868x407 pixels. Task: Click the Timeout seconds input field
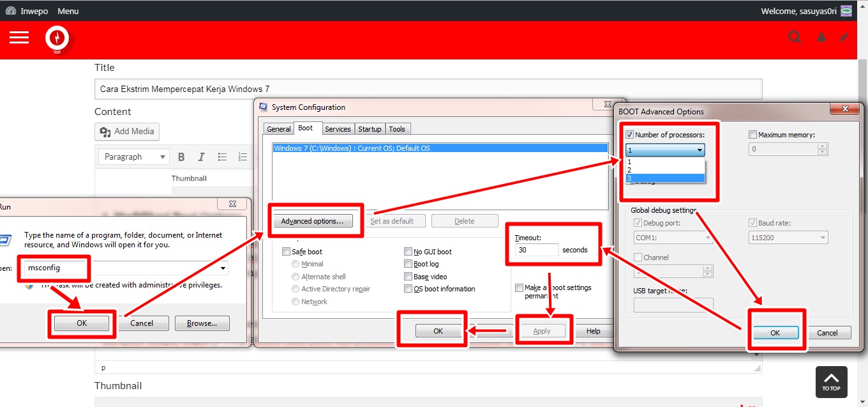click(537, 250)
